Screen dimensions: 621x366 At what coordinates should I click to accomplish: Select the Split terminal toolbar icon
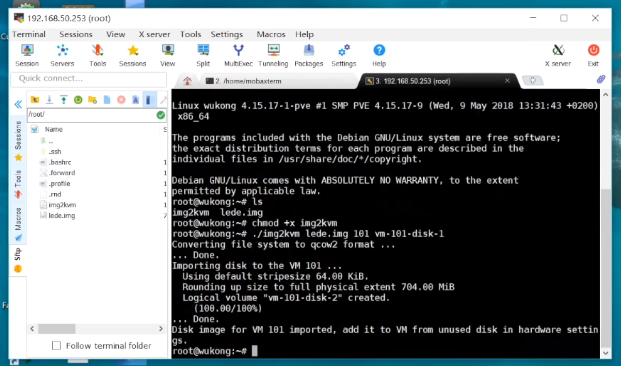pos(203,55)
